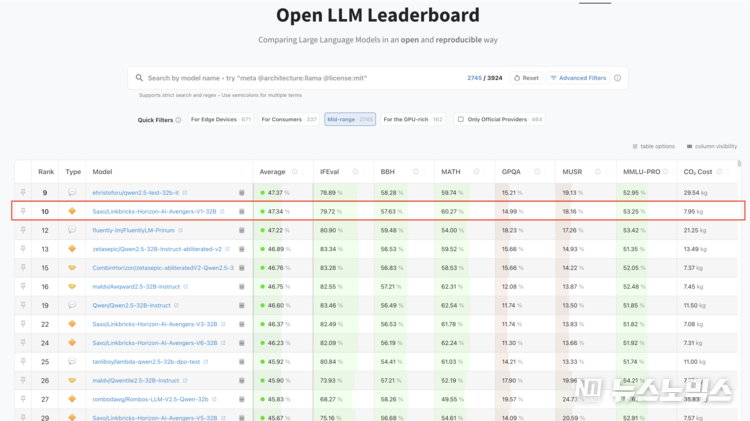Sort by Model column header

(102, 172)
